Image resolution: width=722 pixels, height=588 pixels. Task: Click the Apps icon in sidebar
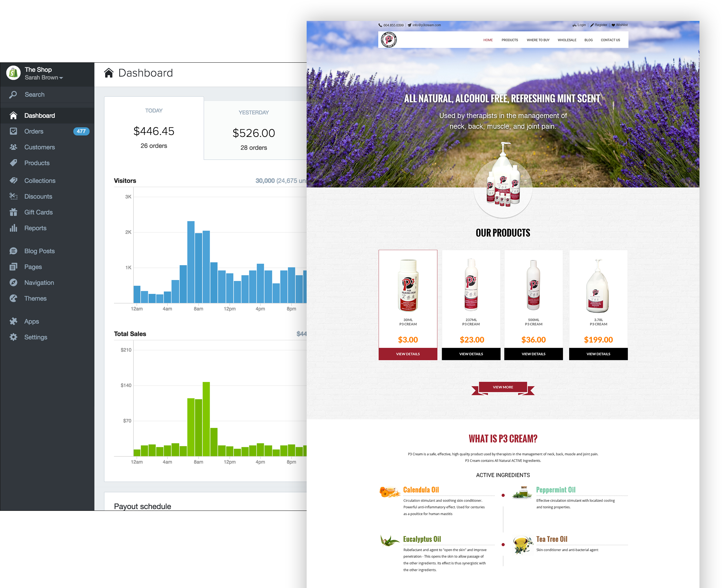pos(14,320)
